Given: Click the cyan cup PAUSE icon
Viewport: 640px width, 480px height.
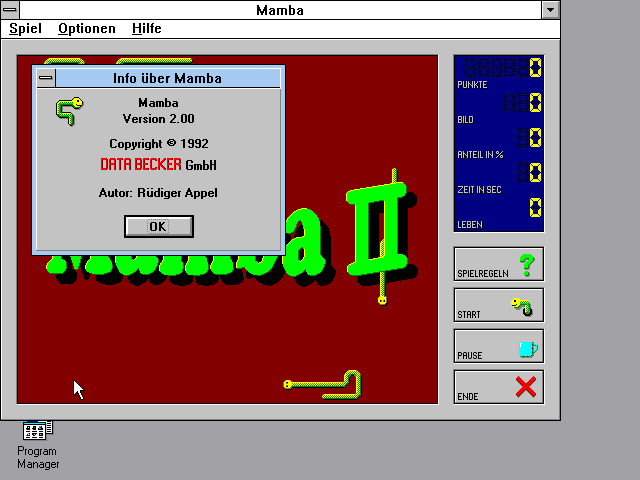Looking at the screenshot, I should [x=528, y=349].
